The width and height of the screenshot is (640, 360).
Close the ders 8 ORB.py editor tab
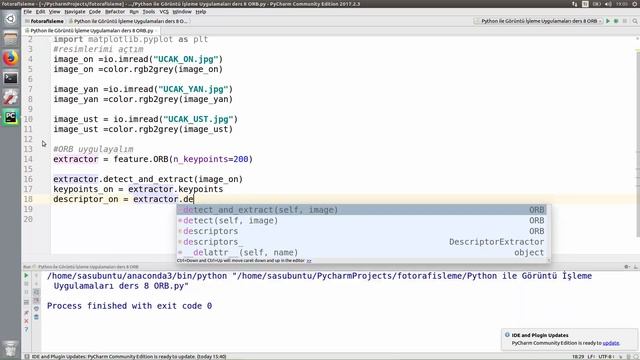[x=156, y=31]
